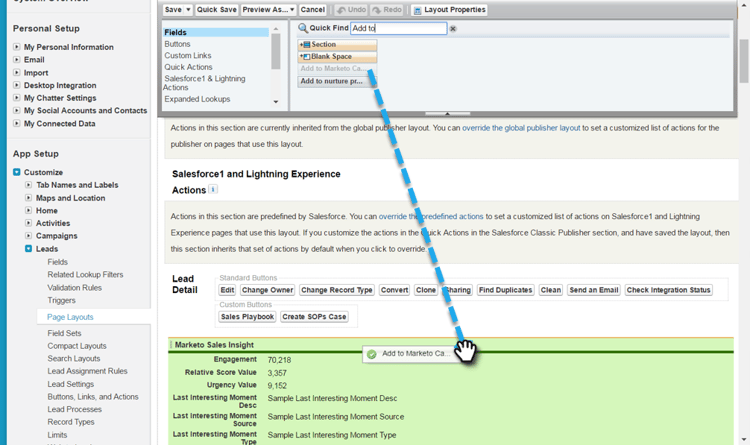Open Triggers under Leads
The height and width of the screenshot is (445, 750).
(x=61, y=300)
